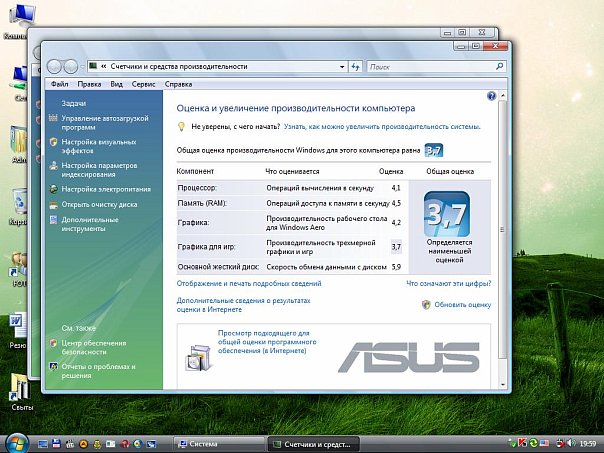The height and width of the screenshot is (453, 604).
Task: Click Настройка визуальных эффектов link
Action: (98, 147)
